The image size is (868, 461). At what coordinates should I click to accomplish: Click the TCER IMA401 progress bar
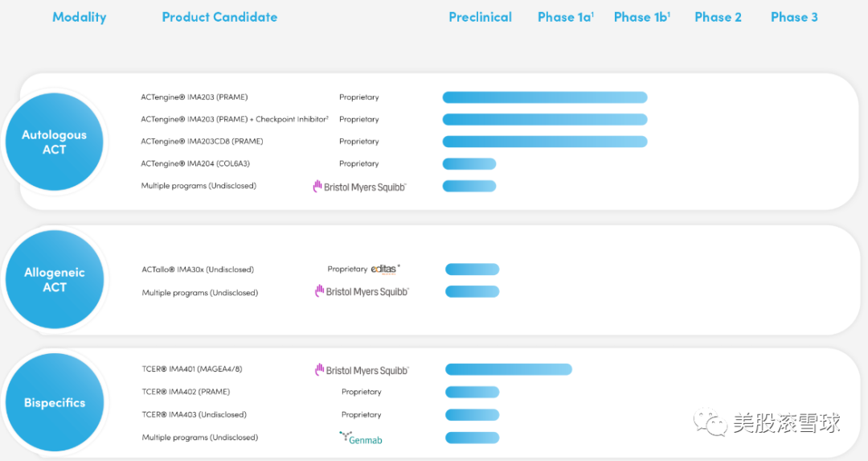508,369
